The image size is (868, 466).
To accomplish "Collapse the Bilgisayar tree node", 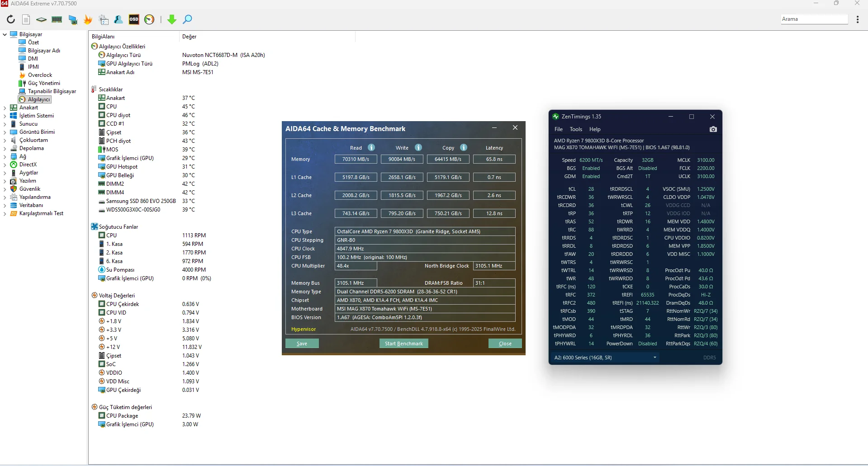I will (5, 34).
